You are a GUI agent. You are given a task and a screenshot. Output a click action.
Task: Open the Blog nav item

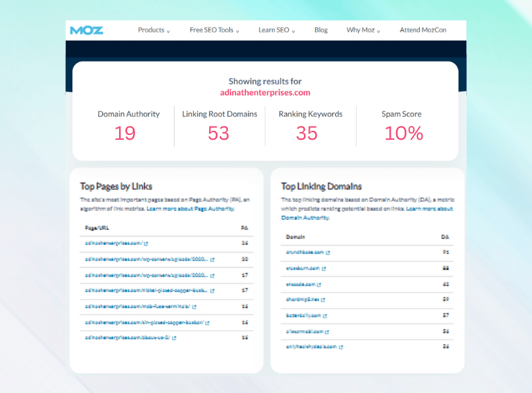pos(321,30)
